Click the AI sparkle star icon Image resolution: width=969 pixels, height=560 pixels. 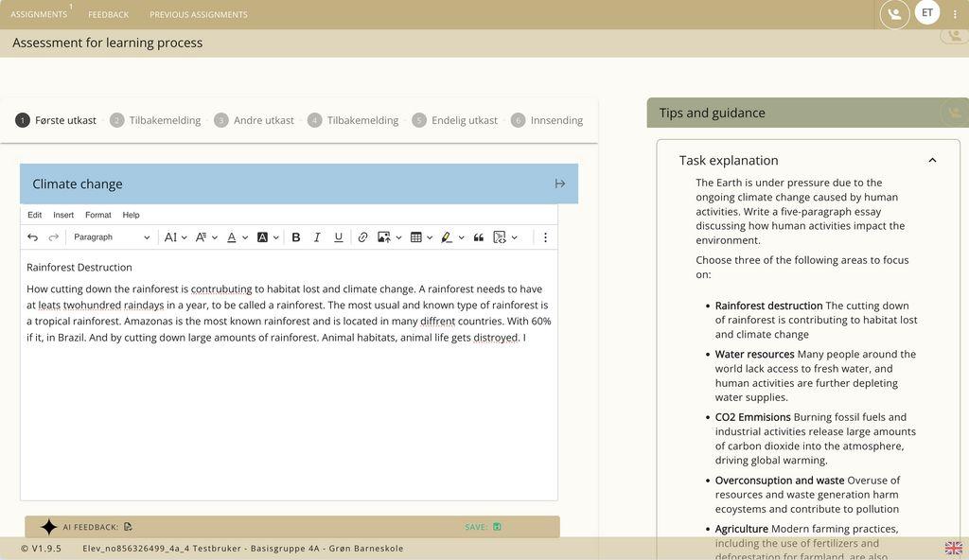pyautogui.click(x=48, y=527)
